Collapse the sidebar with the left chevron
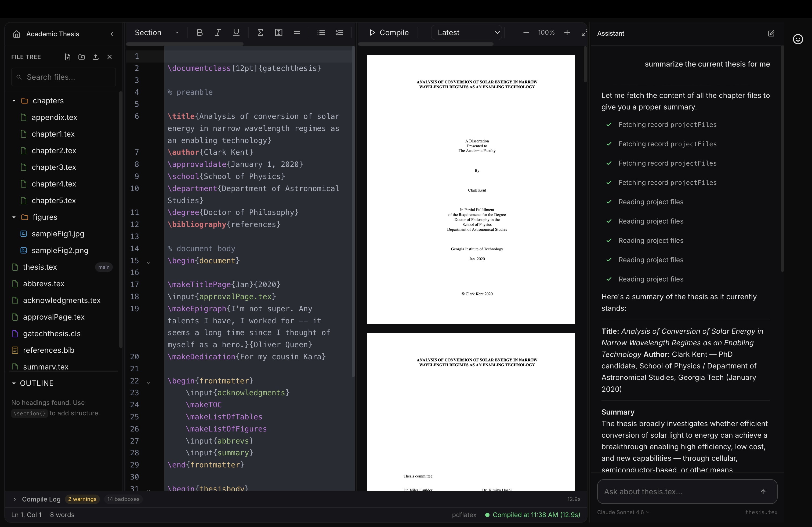812x527 pixels. point(111,34)
